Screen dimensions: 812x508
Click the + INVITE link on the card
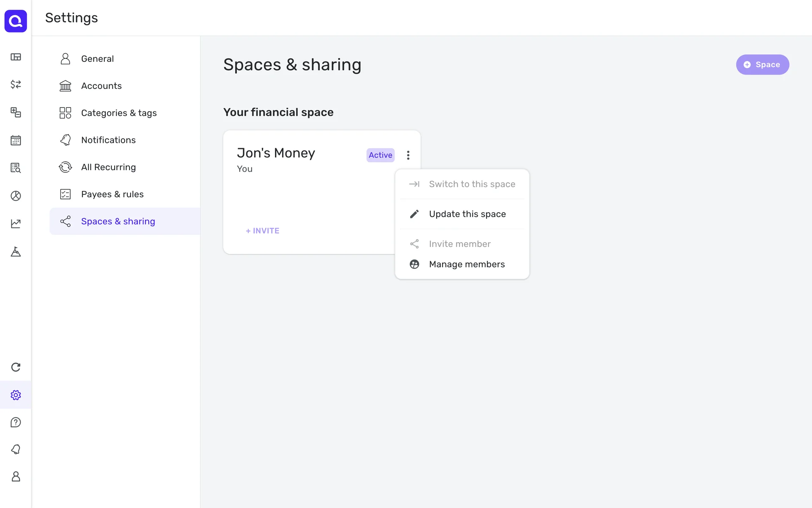pyautogui.click(x=263, y=231)
